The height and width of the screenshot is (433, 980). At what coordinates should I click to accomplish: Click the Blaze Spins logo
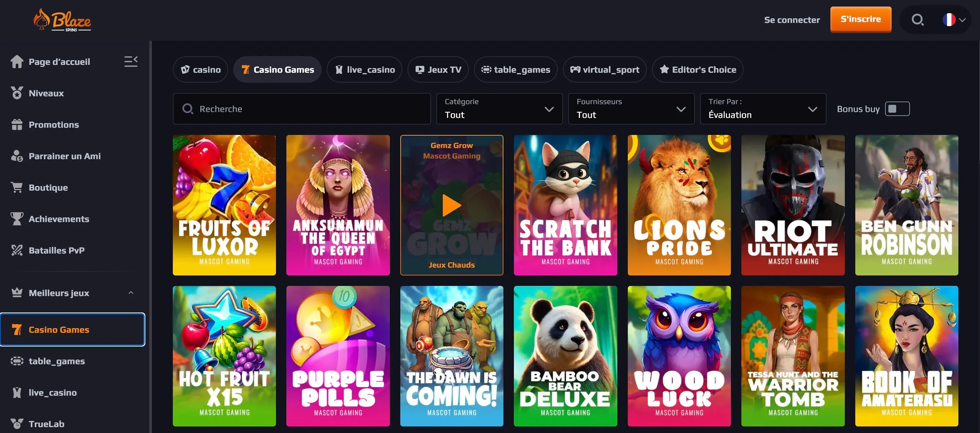pos(62,20)
